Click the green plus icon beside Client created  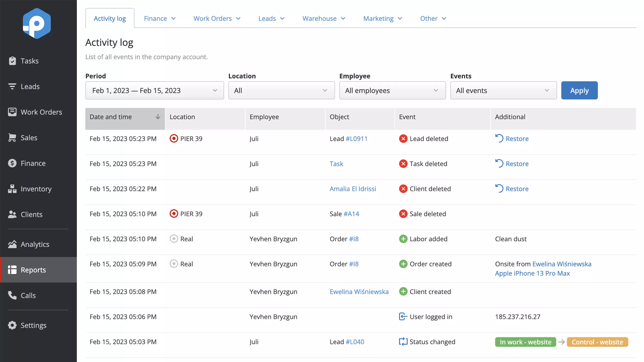click(x=403, y=292)
